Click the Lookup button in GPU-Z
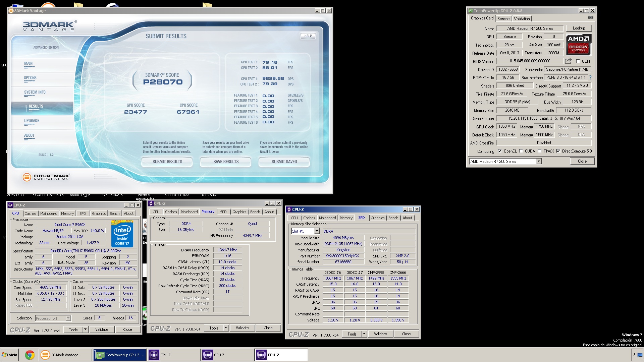 coord(579,28)
